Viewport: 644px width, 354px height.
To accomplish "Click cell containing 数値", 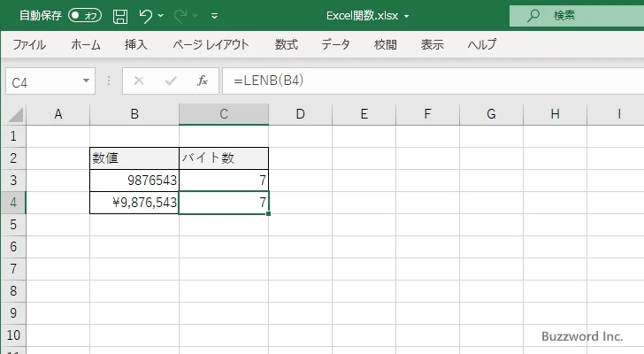I will 134,158.
